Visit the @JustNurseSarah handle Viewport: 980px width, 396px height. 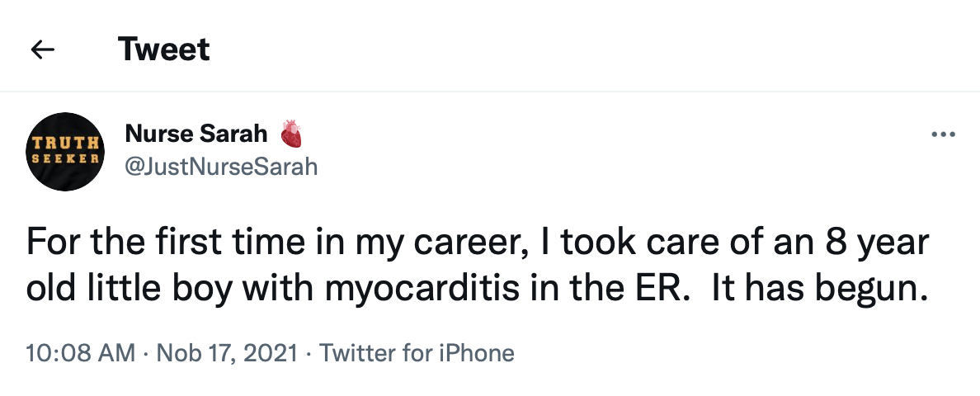221,167
